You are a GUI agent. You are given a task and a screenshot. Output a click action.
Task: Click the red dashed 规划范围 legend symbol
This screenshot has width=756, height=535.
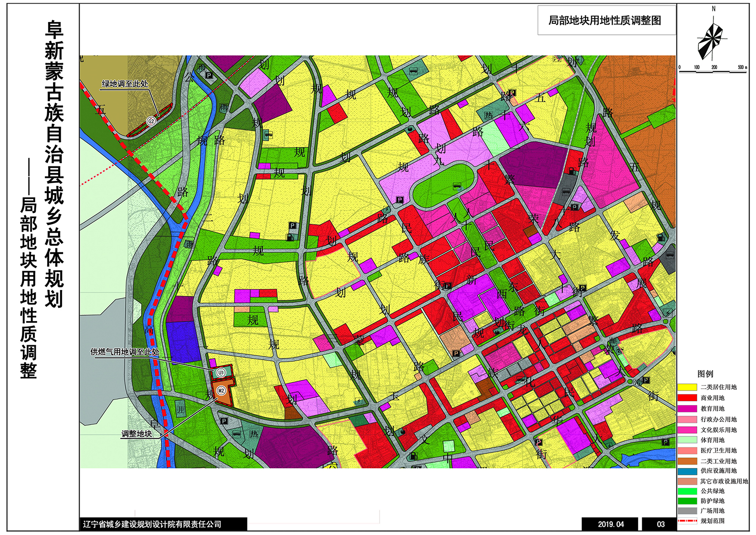click(x=687, y=521)
